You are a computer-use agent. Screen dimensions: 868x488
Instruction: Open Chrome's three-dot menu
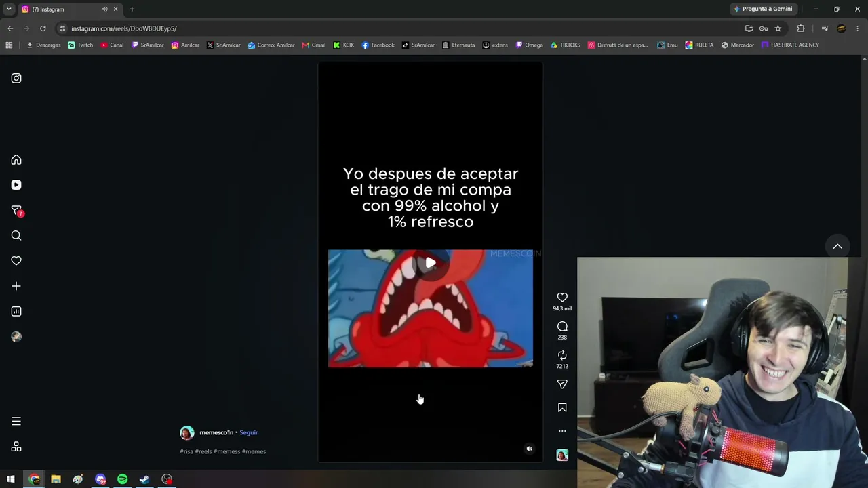[858, 28]
